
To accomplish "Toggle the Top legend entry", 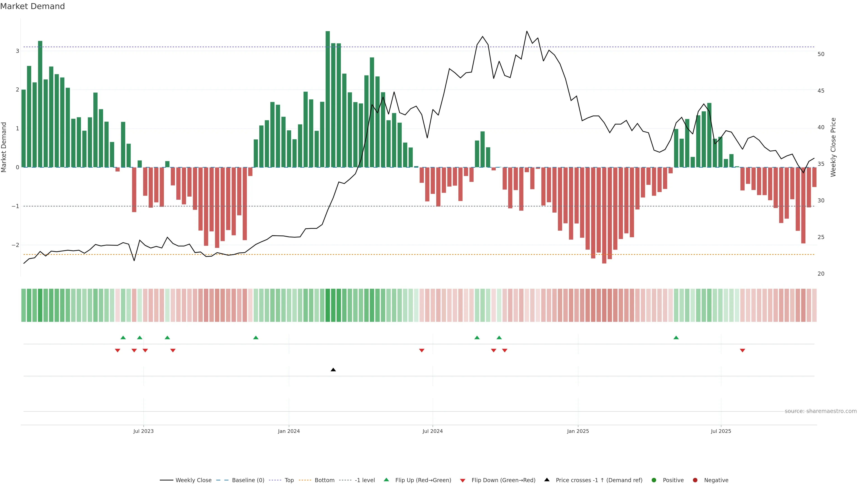I will click(289, 480).
